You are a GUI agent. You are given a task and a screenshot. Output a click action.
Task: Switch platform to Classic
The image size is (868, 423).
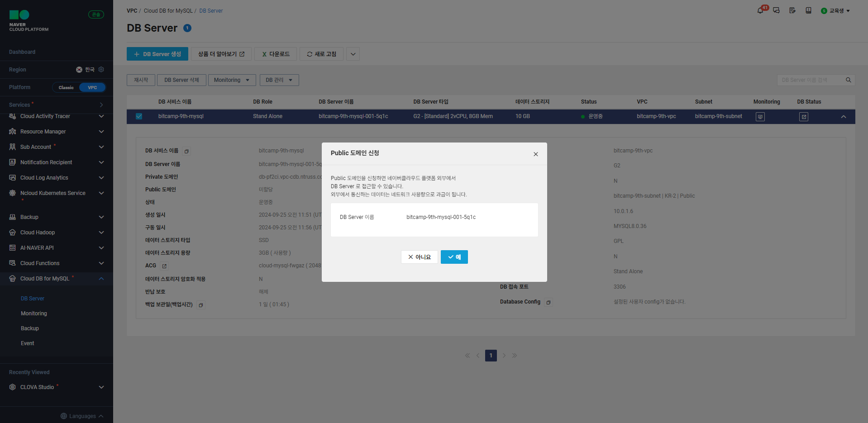(66, 87)
